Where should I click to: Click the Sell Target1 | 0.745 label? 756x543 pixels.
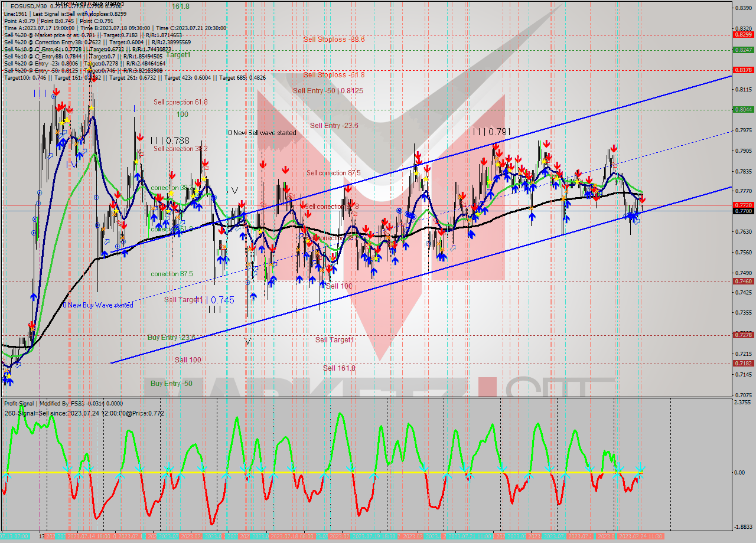point(199,300)
